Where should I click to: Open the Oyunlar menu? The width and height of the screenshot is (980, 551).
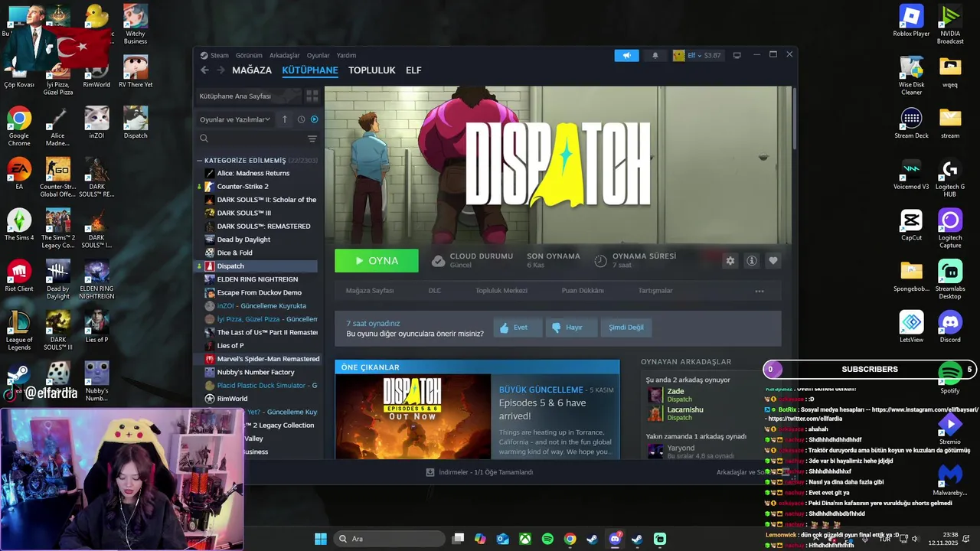pos(318,55)
